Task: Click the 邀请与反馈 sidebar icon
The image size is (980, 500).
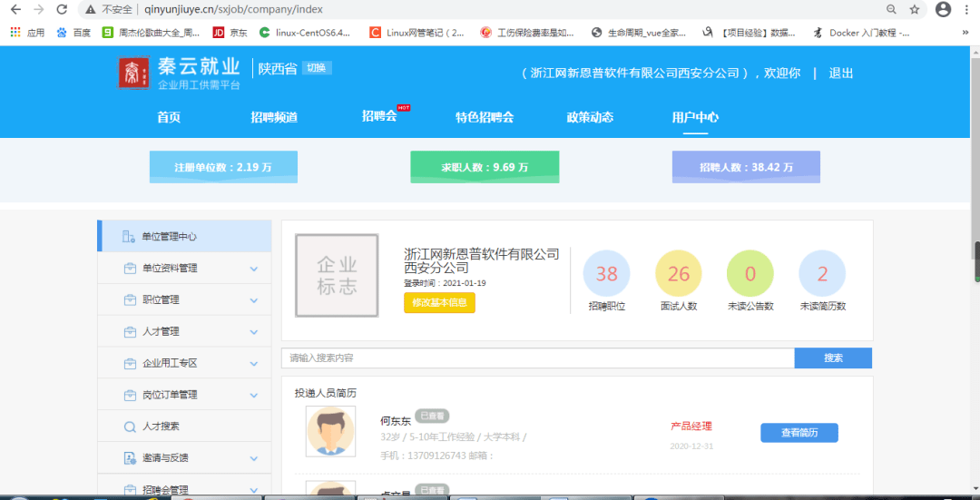Action: pyautogui.click(x=130, y=458)
